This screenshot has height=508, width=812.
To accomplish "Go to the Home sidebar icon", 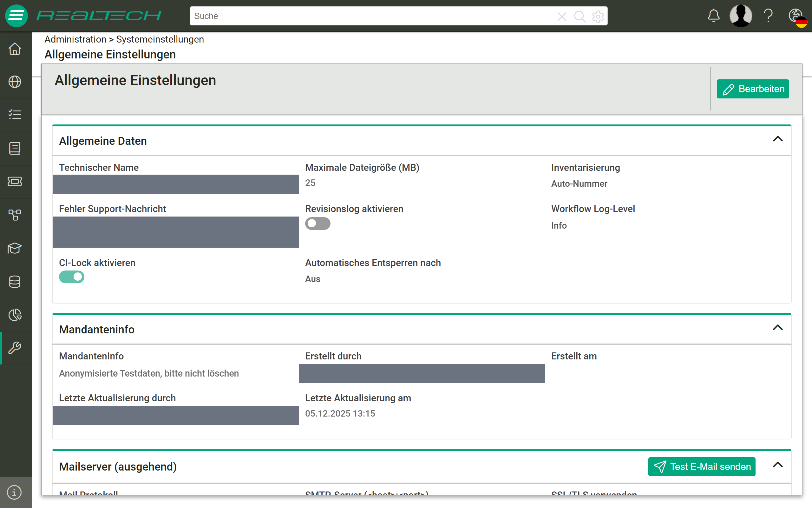I will tap(15, 49).
